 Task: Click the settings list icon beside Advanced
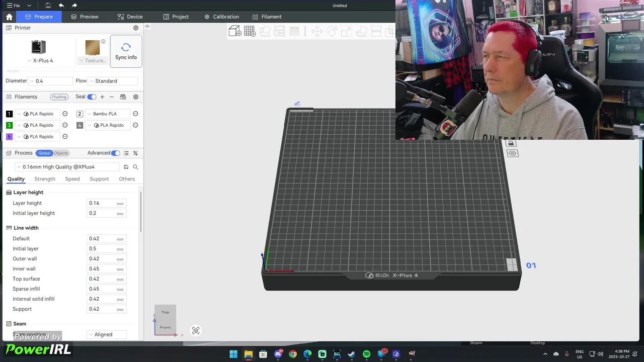(x=126, y=153)
